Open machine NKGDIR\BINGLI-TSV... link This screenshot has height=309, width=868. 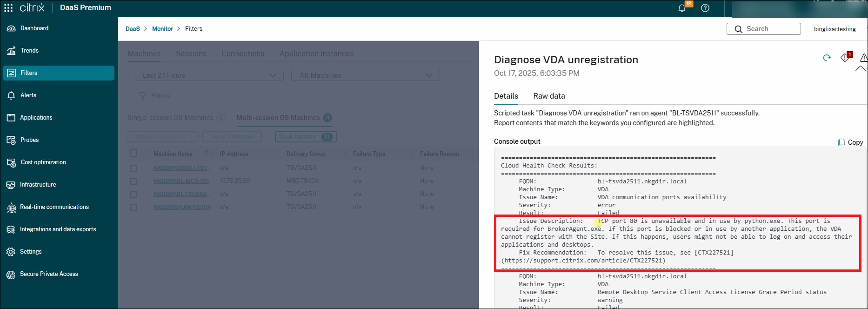(x=182, y=168)
